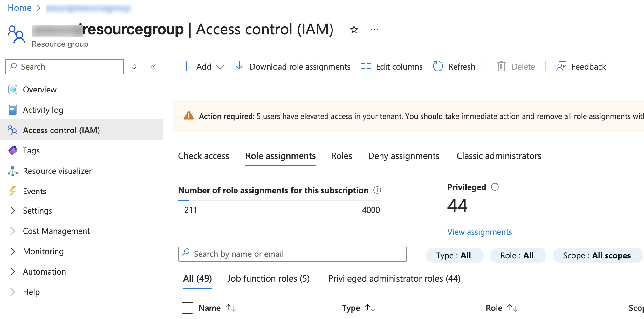Click the plus icon next to Add

coord(186,66)
